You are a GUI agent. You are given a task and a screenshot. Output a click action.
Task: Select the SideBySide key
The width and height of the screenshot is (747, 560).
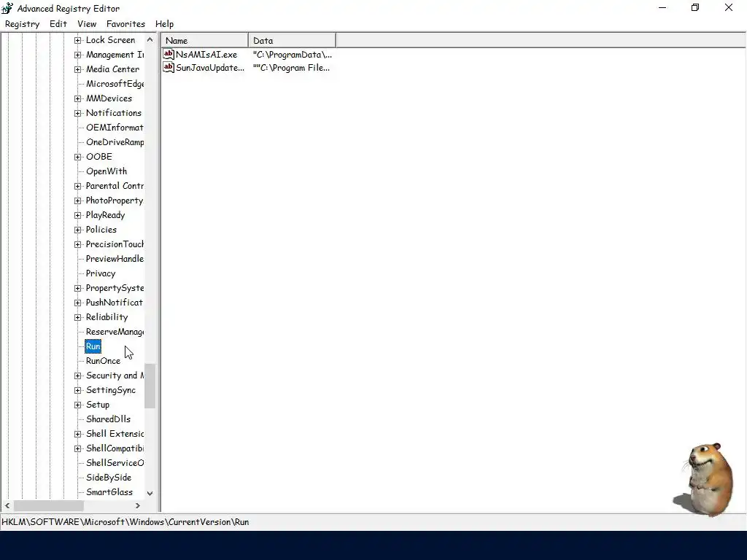[109, 478]
